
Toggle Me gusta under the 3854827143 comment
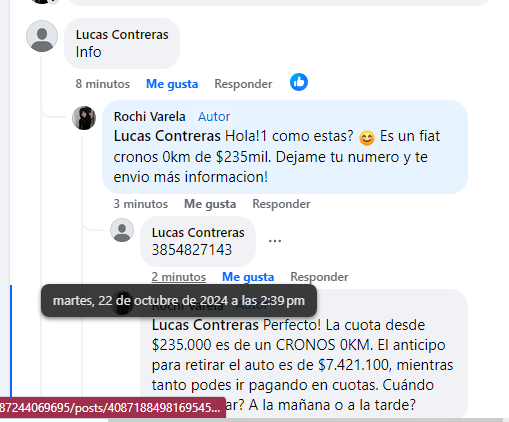click(x=248, y=277)
